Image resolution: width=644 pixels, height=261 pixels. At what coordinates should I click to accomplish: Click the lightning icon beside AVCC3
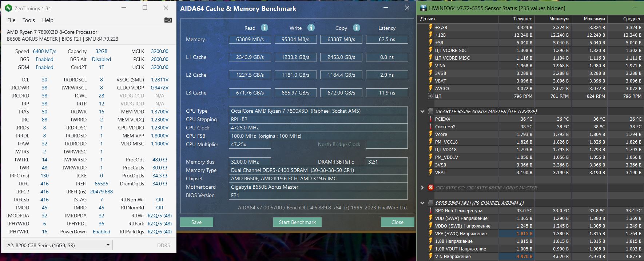pos(431,88)
